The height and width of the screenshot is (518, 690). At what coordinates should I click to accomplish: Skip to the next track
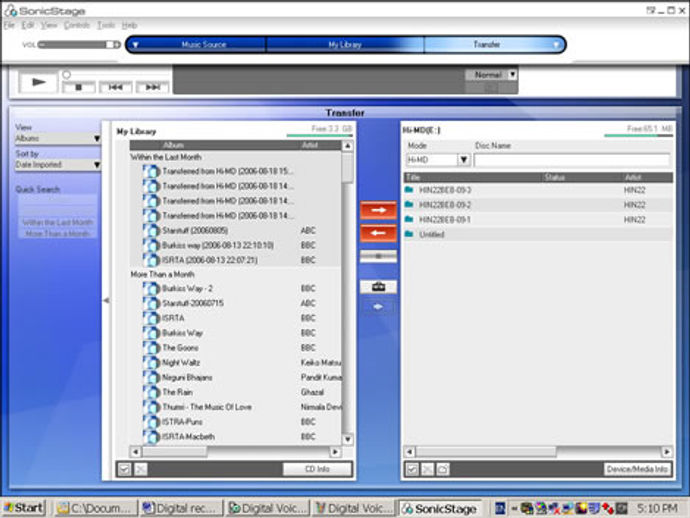(152, 88)
